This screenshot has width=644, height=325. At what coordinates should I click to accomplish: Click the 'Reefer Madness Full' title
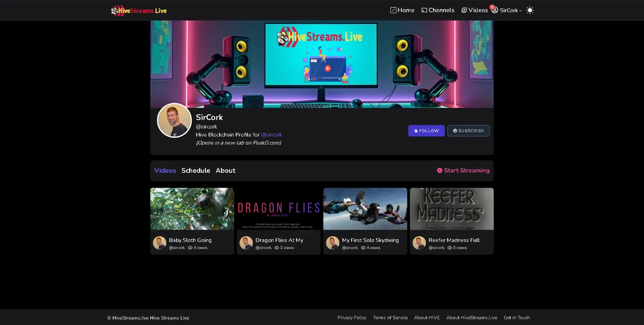click(x=454, y=240)
